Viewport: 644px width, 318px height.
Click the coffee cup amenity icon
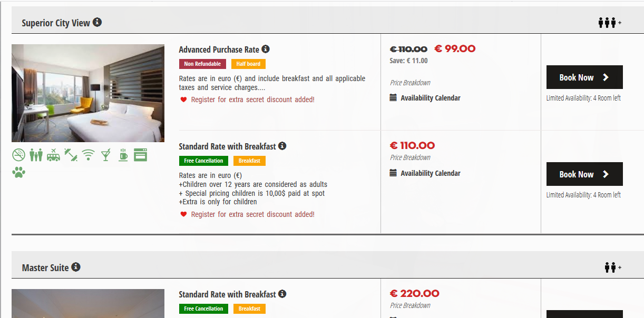123,155
